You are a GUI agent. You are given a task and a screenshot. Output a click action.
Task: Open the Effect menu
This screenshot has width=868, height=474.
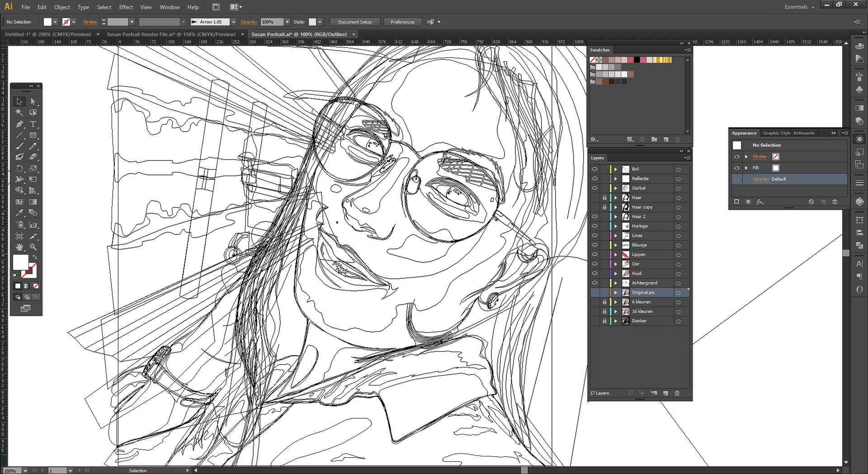pos(126,7)
